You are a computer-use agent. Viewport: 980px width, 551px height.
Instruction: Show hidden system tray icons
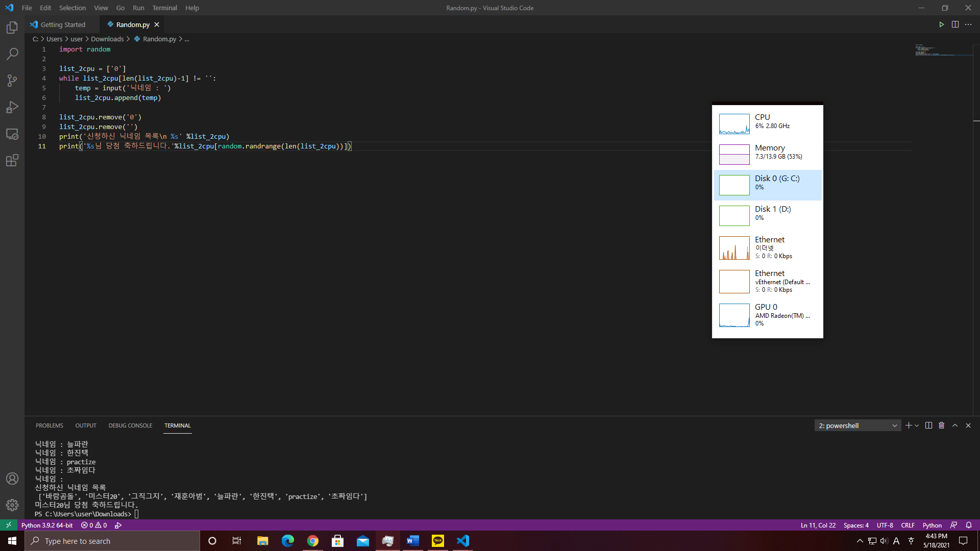click(860, 541)
